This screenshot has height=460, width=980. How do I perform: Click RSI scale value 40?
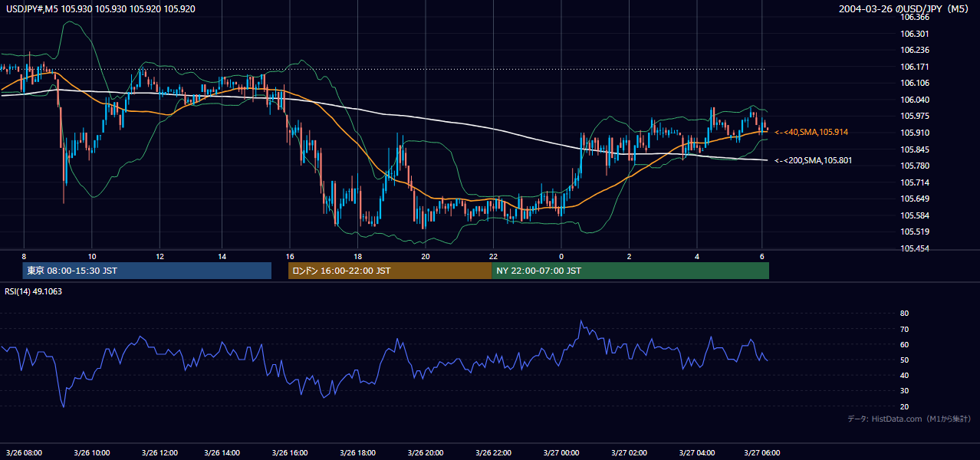pyautogui.click(x=904, y=375)
